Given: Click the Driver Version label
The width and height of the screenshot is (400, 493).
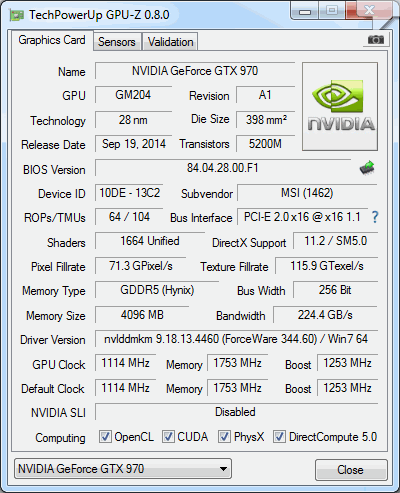Looking at the screenshot, I should [x=53, y=340].
